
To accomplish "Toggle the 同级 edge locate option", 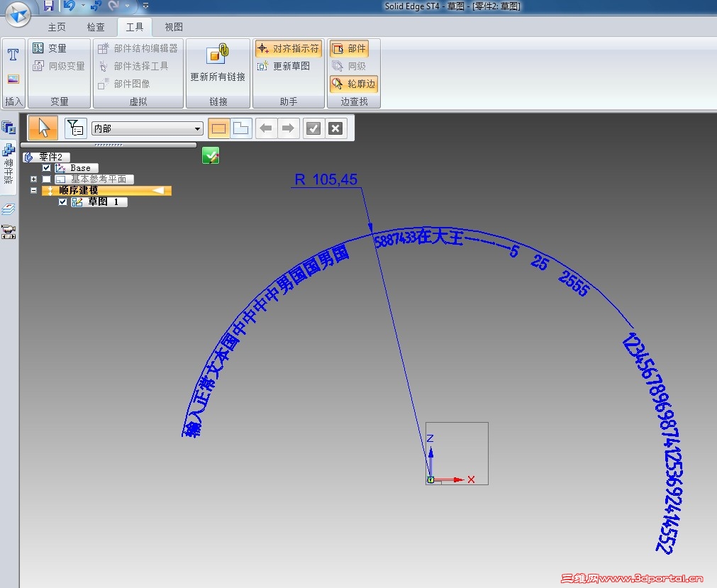I will point(350,66).
